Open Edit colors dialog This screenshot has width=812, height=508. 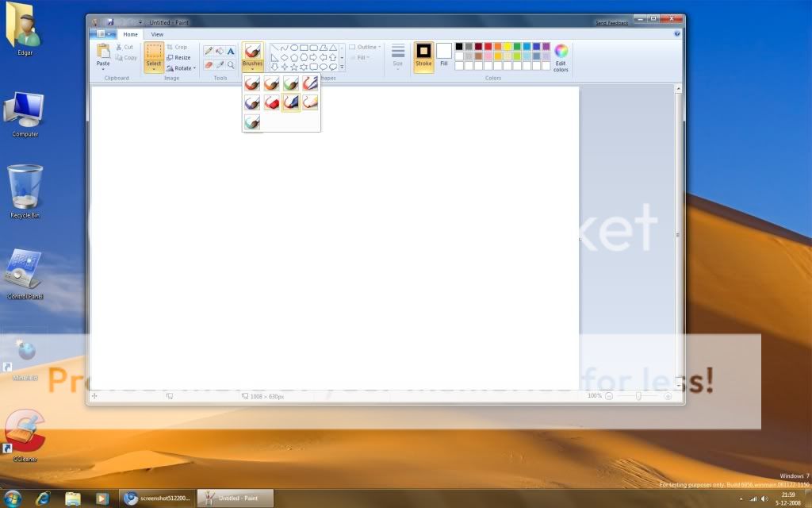[x=561, y=56]
